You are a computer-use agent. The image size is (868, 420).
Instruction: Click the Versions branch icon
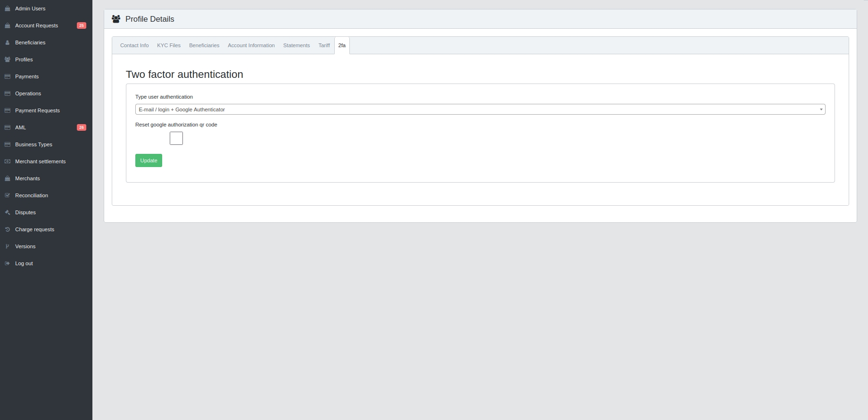[x=8, y=246]
